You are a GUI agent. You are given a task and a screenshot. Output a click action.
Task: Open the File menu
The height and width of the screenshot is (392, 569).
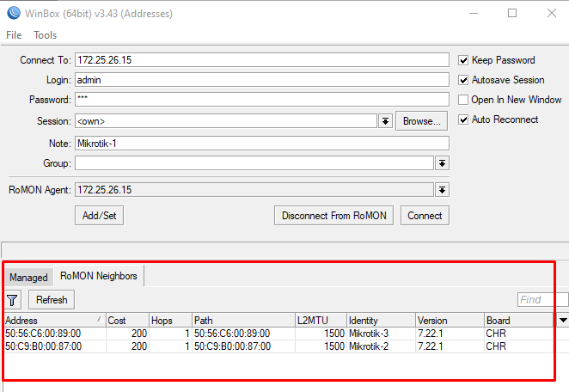point(14,35)
